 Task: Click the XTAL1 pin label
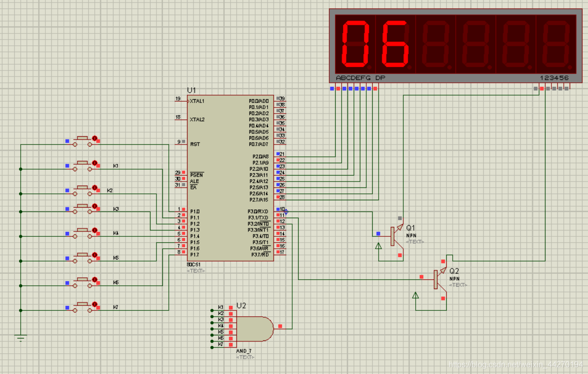197,101
